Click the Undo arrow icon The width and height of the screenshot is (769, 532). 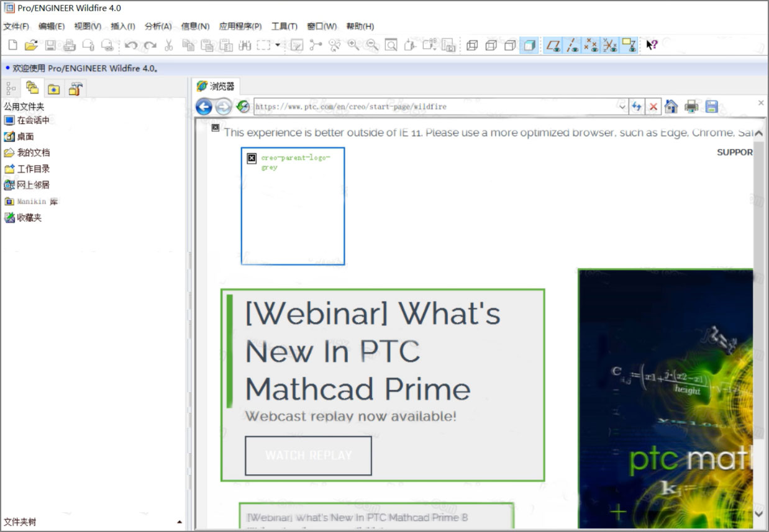click(130, 45)
